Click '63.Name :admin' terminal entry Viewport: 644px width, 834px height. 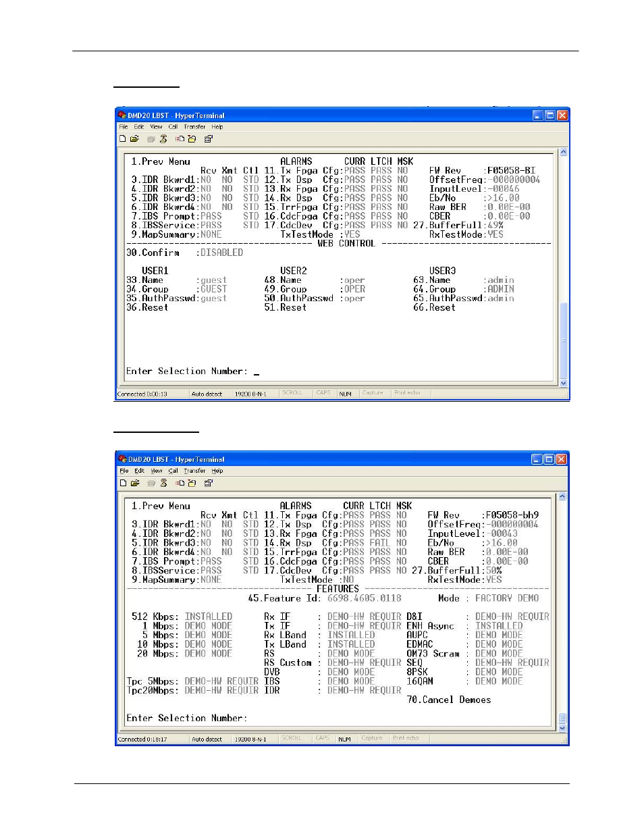click(464, 280)
